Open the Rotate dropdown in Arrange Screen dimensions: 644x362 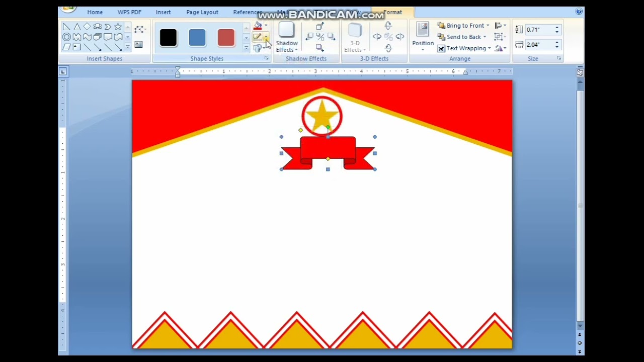pos(500,48)
